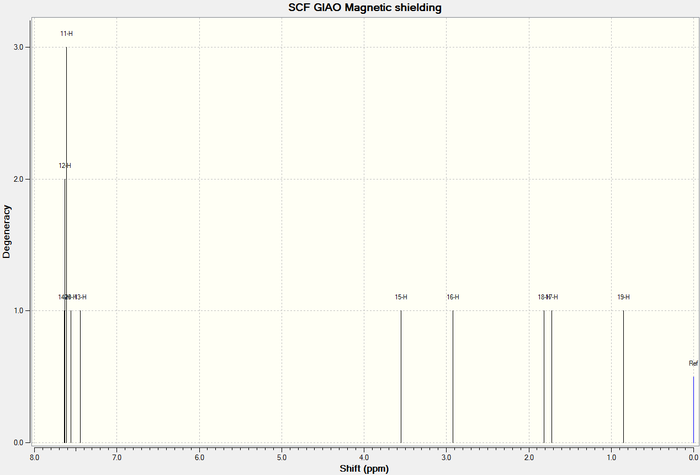Screen dimensions: 700x475
Task: Click the 3.0 tick on degeneracy axis
Action: click(19, 47)
